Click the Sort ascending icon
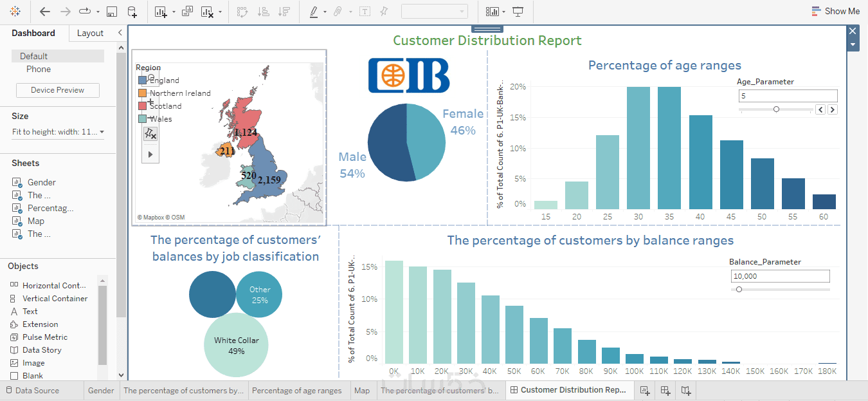The height and width of the screenshot is (401, 868). tap(263, 12)
